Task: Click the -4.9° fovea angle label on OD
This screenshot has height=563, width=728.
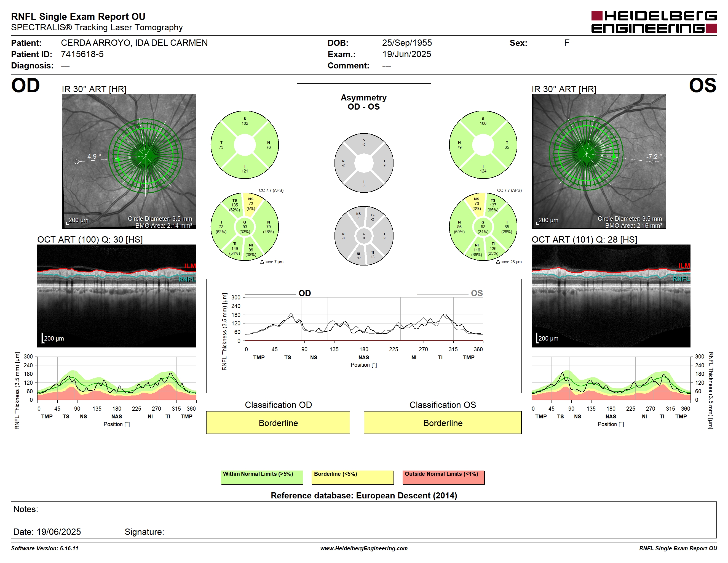Action: tap(93, 156)
